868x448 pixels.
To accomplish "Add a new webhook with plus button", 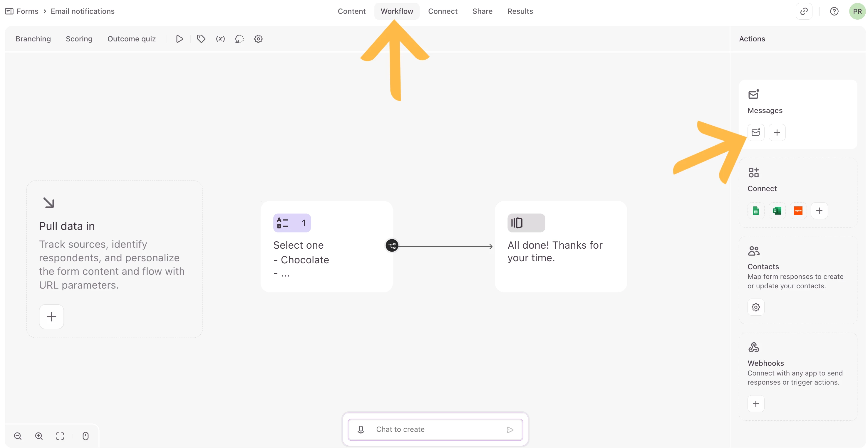I will click(x=755, y=404).
